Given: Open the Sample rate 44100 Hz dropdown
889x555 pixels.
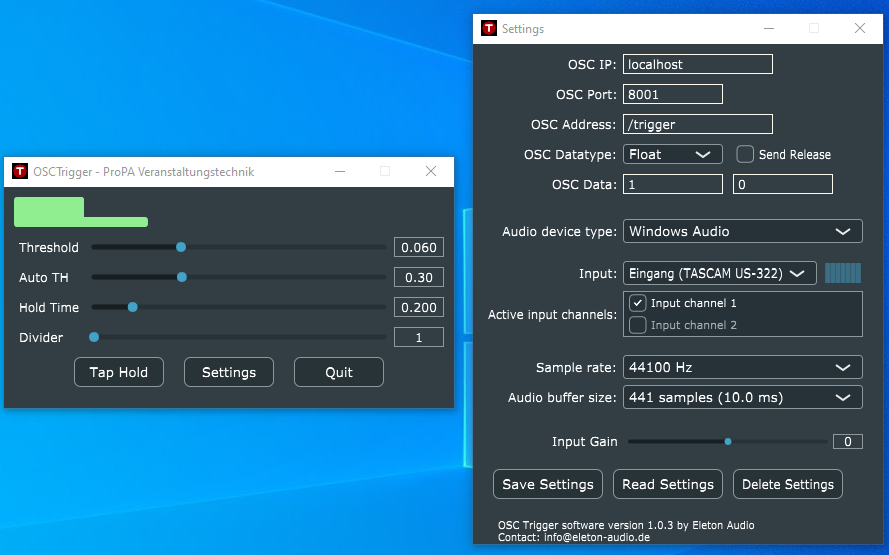Looking at the screenshot, I should coord(743,367).
